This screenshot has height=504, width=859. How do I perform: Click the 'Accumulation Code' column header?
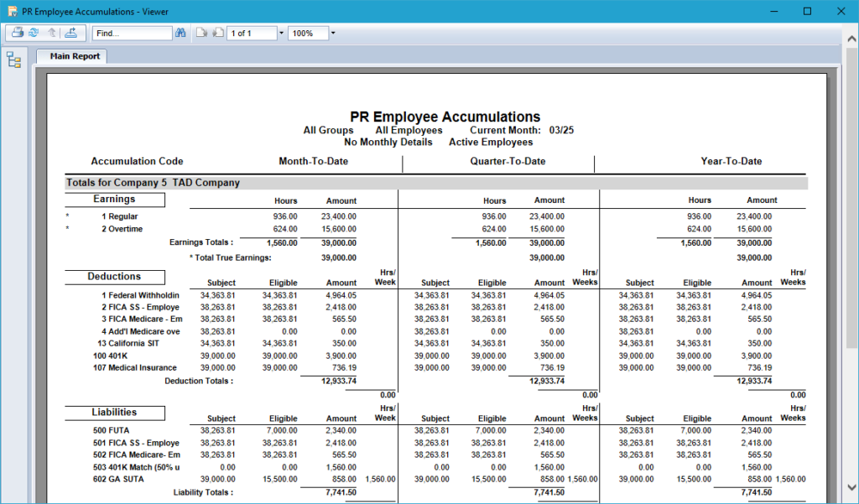tap(137, 161)
